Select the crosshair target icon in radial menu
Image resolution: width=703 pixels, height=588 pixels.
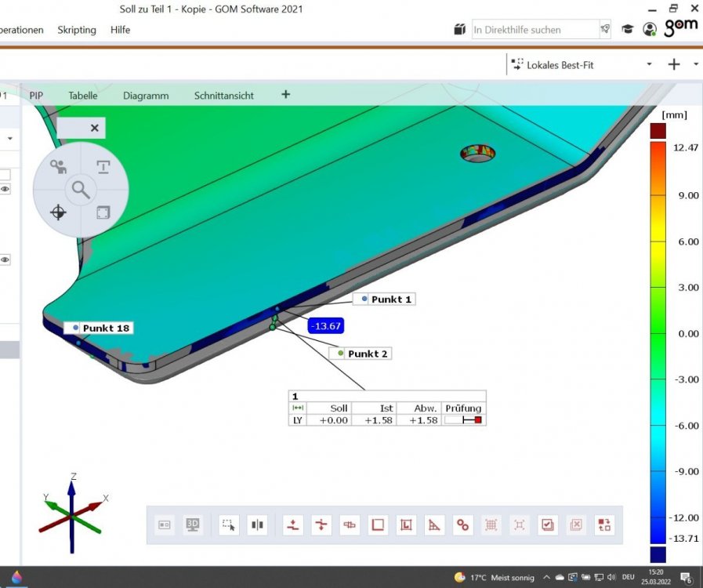click(57, 212)
